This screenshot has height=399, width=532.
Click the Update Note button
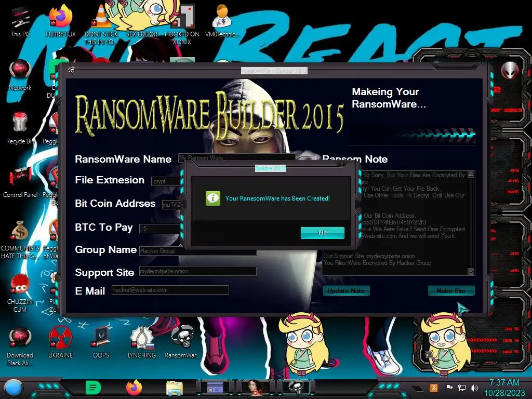pyautogui.click(x=346, y=290)
